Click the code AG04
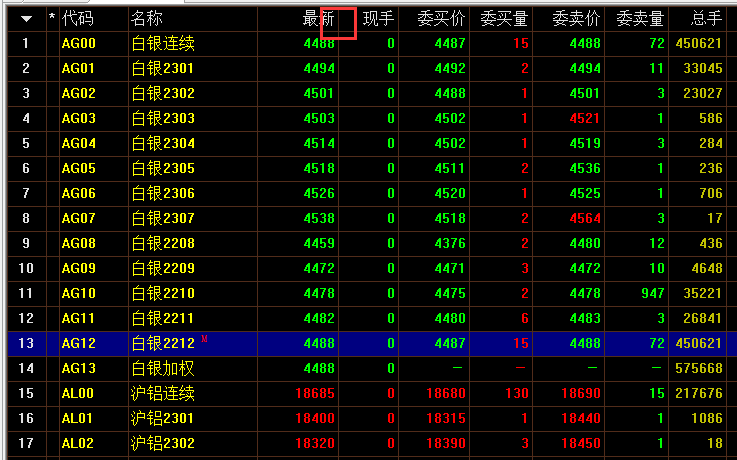Screen dimensions: 737x460 78,143
